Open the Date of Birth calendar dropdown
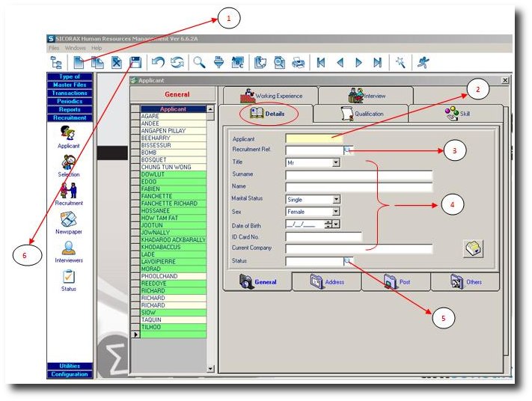 click(337, 224)
